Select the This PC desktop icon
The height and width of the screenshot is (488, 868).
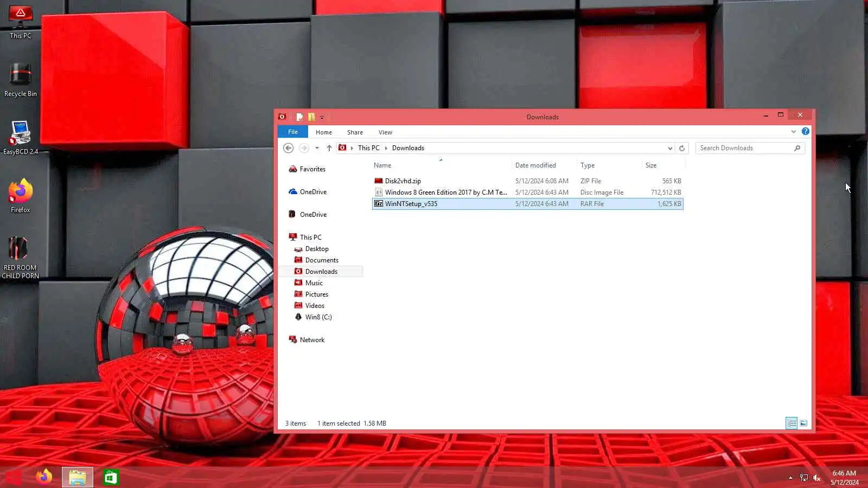click(x=21, y=22)
